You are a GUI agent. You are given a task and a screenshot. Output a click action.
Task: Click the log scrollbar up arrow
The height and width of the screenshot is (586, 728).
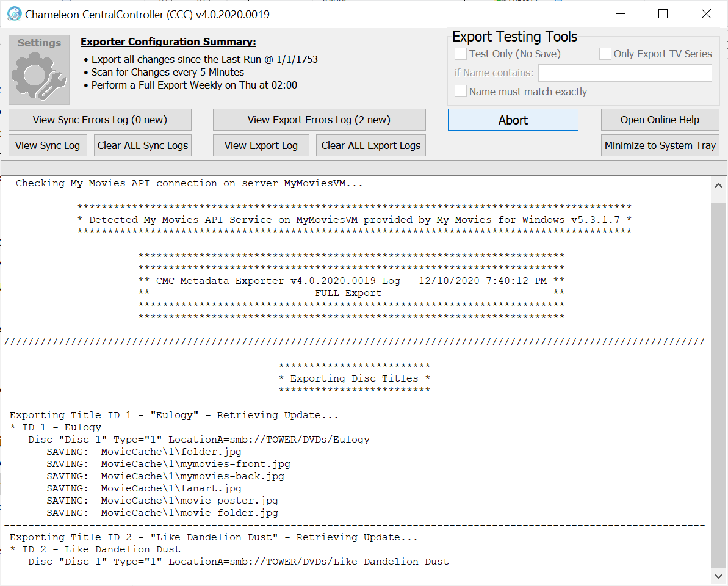pyautogui.click(x=718, y=186)
